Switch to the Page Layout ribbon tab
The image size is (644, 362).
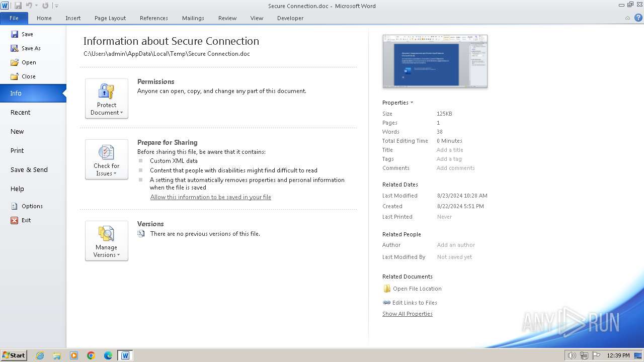[110, 18]
